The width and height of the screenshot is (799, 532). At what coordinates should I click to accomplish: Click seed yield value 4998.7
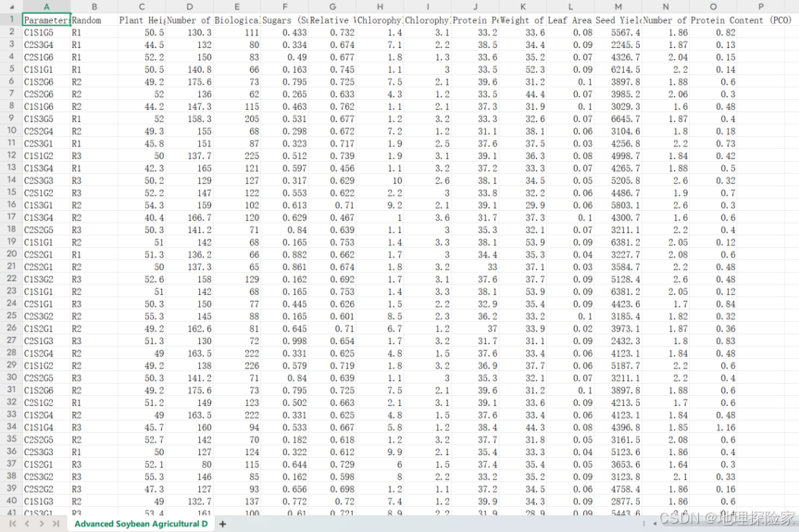pyautogui.click(x=618, y=155)
